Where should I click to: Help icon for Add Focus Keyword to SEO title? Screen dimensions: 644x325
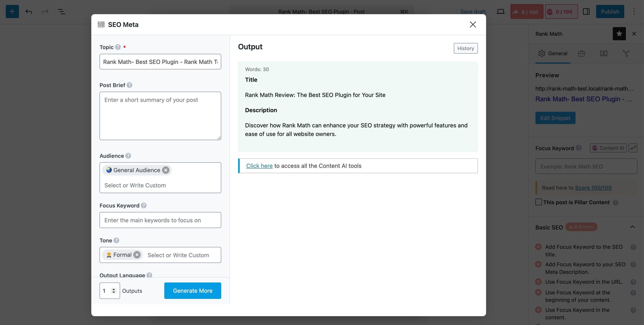pos(633,247)
